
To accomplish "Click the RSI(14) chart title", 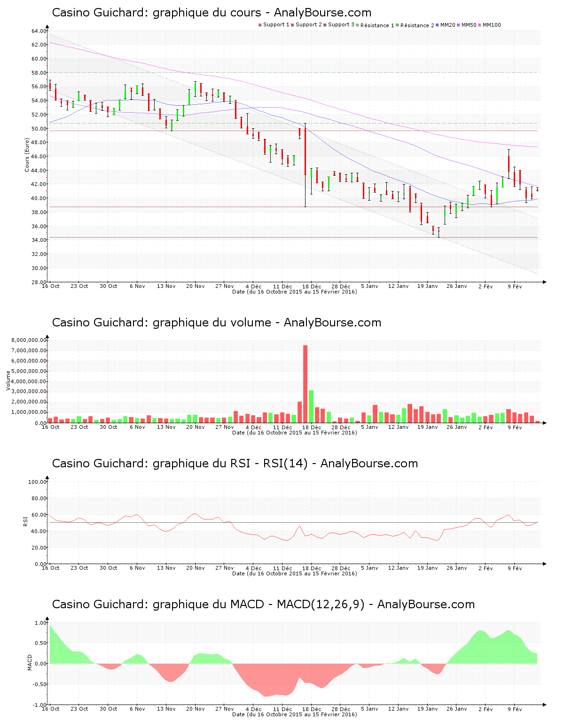I will point(235,464).
